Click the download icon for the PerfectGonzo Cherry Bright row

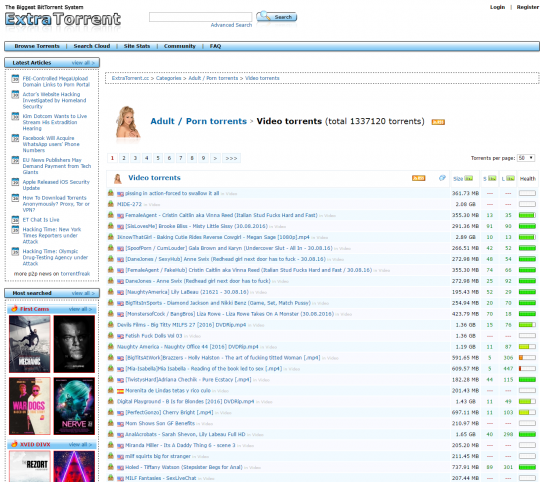pos(111,412)
